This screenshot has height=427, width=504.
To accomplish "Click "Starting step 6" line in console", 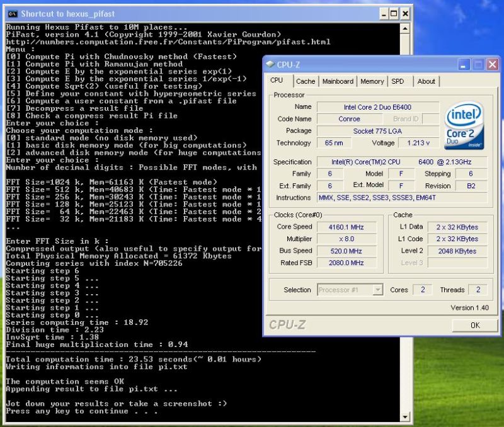I will (x=42, y=271).
